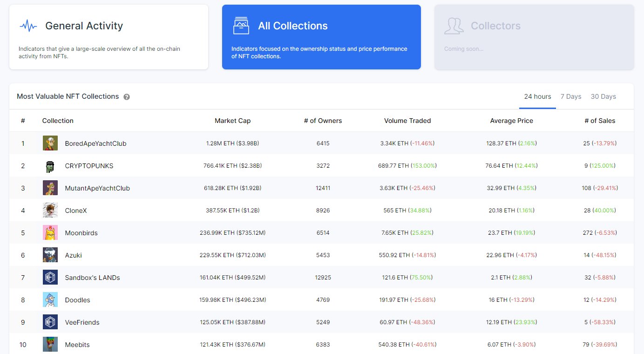Click the Collectors people icon
Image resolution: width=644 pixels, height=354 pixels.
click(454, 26)
